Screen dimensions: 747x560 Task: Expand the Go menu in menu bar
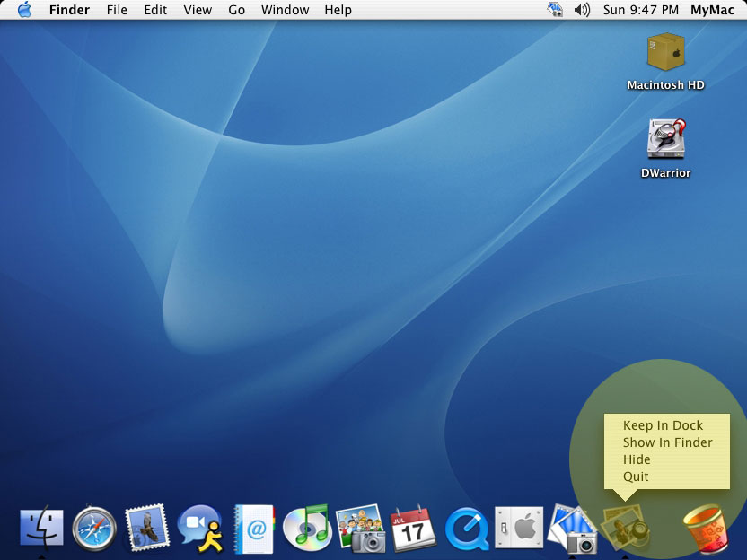(236, 10)
